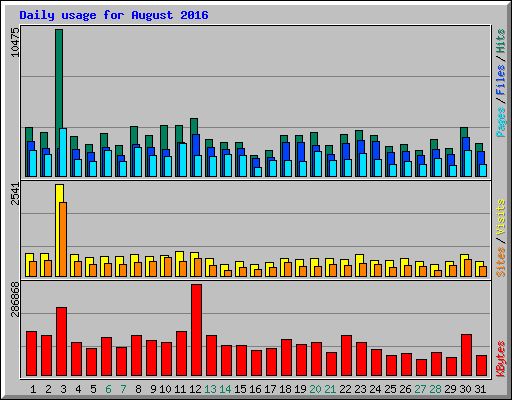Viewport: 512px width, 400px height.
Task: Click green weekend day label 27
Action: [420, 389]
